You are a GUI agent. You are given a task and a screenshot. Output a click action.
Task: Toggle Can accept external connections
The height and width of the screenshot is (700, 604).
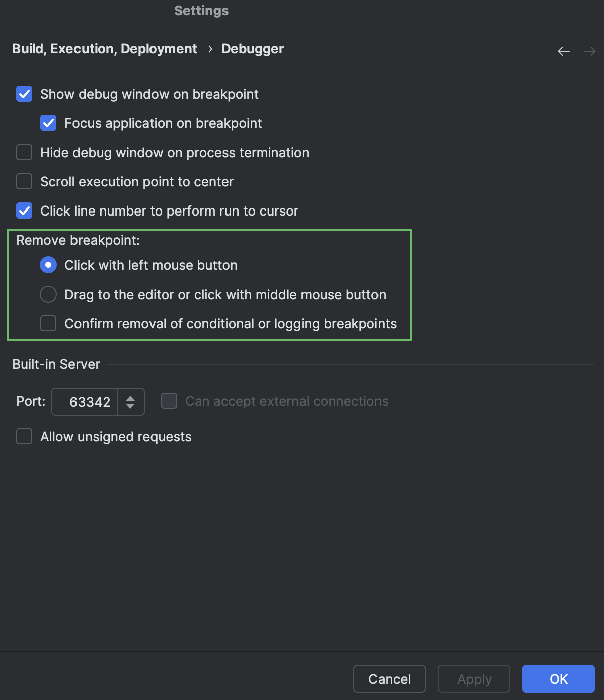point(169,401)
